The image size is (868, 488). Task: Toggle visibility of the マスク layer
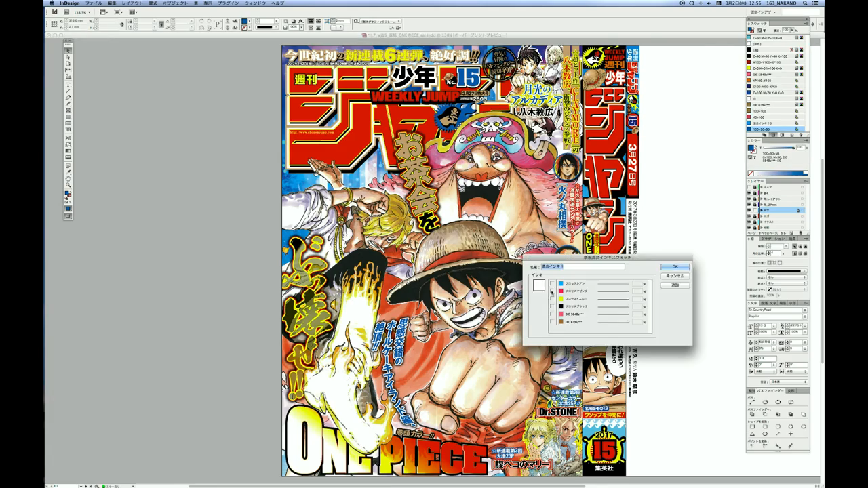click(x=749, y=187)
